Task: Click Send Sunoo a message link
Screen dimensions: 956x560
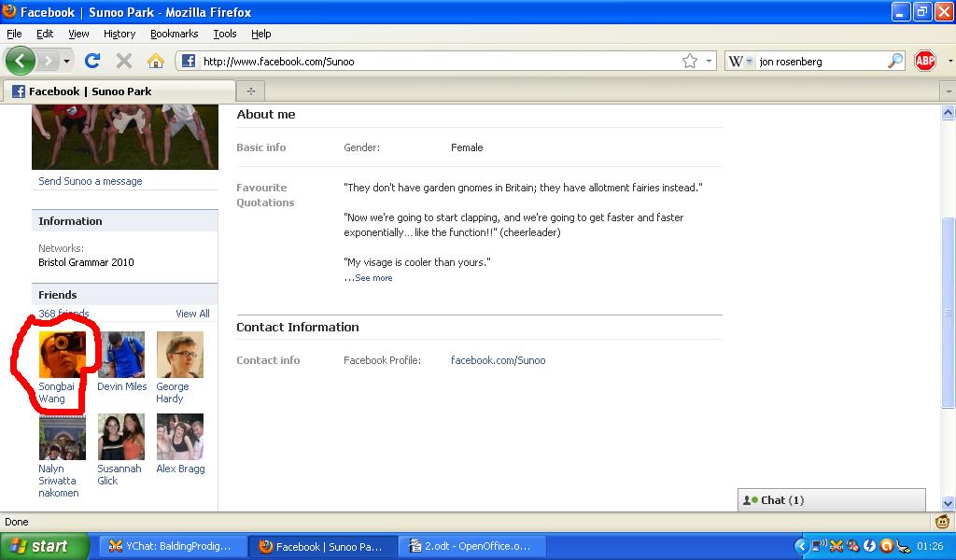Action: point(91,181)
